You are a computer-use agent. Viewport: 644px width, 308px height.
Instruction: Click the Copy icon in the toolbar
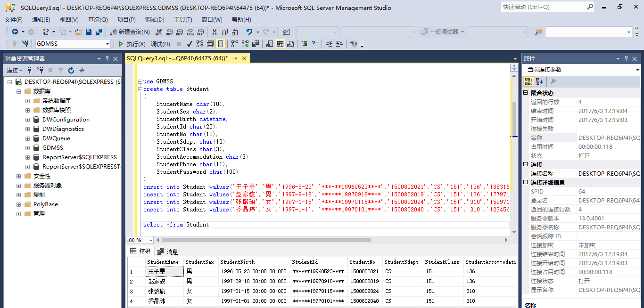click(225, 32)
